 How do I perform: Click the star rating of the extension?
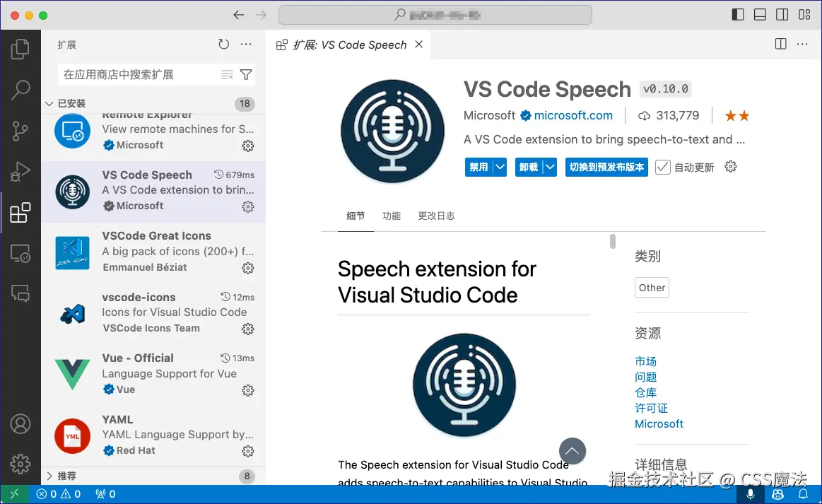[x=737, y=116]
